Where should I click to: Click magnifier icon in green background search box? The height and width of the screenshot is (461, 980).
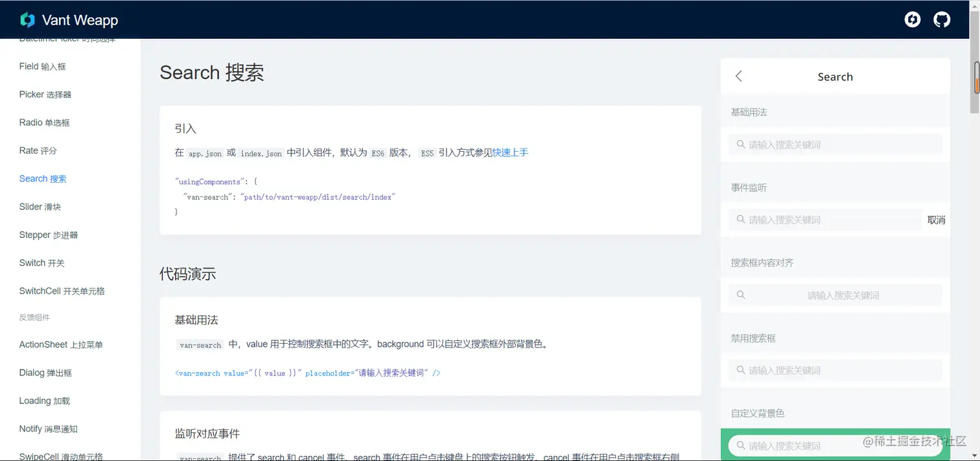click(740, 445)
